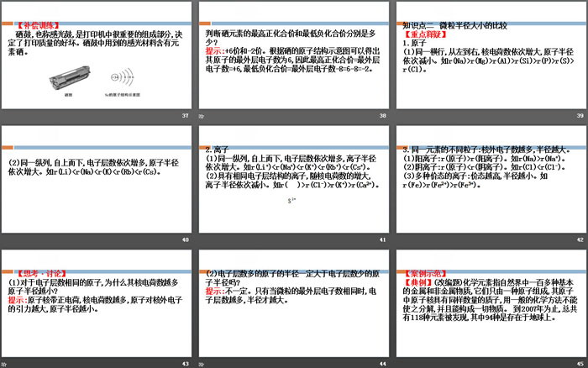This screenshot has width=588, height=368.
Task: Click the animation icon below slide 44
Action: [x=200, y=363]
